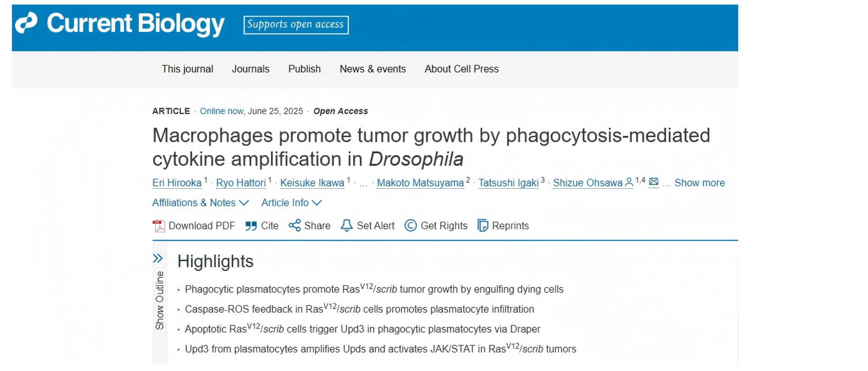Expand the Show Outline double-arrow
The height and width of the screenshot is (371, 868).
point(158,259)
